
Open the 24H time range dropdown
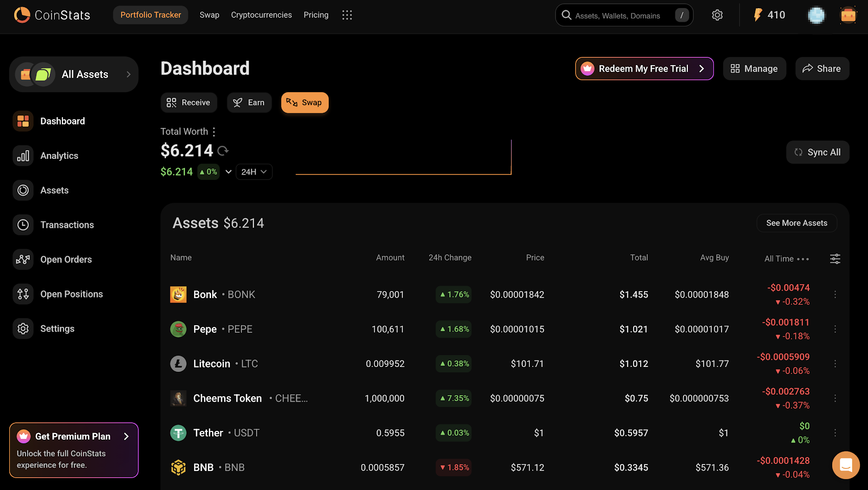pyautogui.click(x=254, y=172)
